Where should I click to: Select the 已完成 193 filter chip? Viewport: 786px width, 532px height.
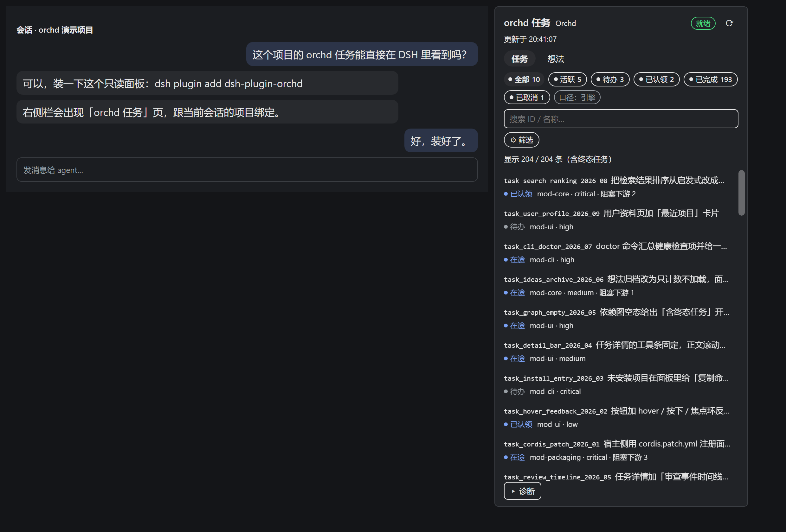point(710,79)
